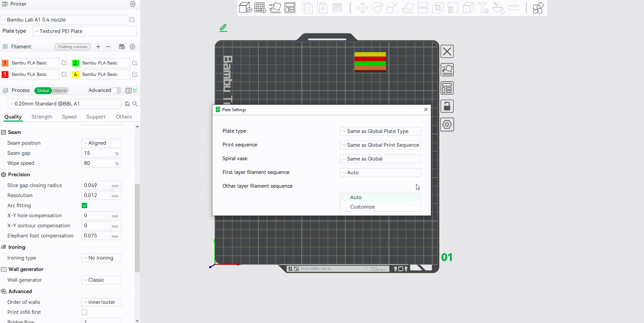The image size is (644, 323).
Task: Click the compare presets icon beside Advanced
Action: pos(135,91)
